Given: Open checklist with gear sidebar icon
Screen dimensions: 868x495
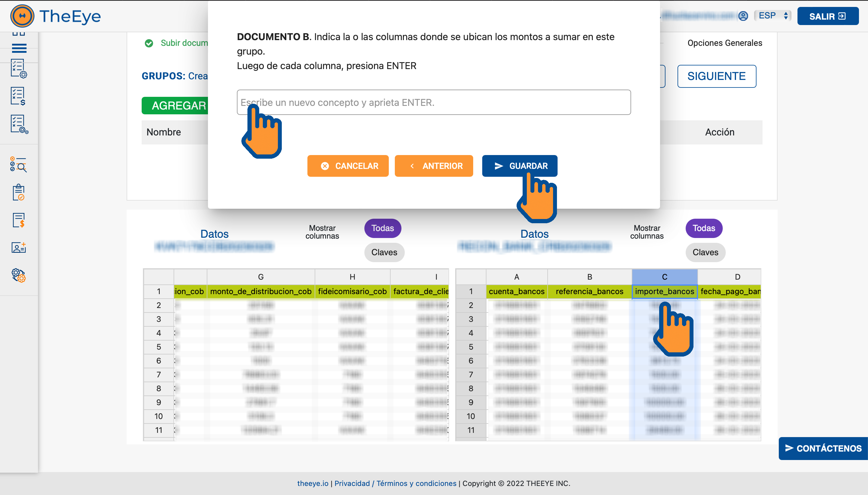Looking at the screenshot, I should click(19, 69).
